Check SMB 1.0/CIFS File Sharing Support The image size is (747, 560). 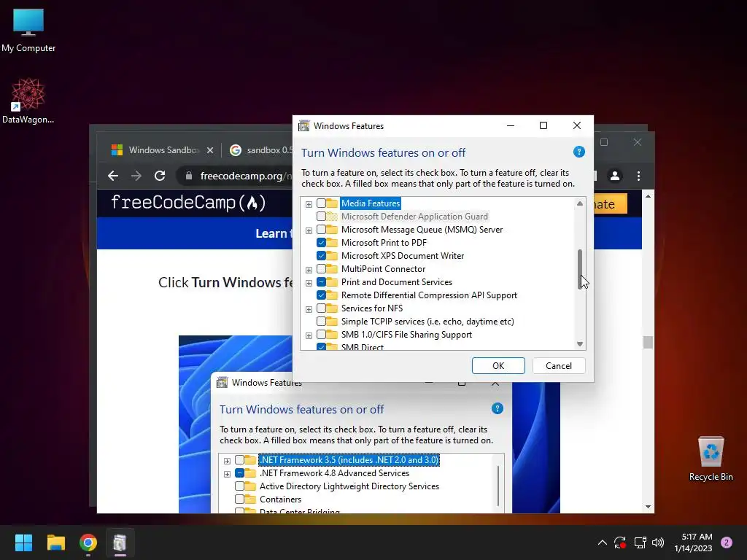[321, 335]
